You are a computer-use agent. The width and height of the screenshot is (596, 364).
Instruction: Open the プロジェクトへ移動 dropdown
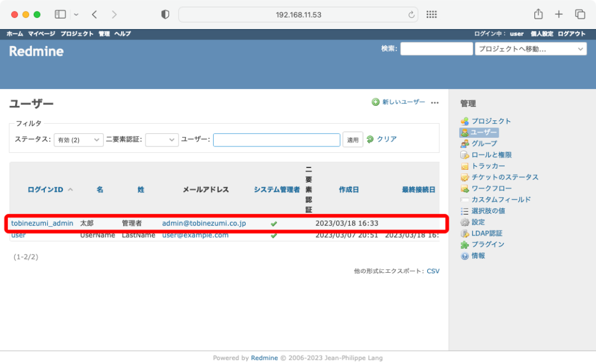(531, 49)
